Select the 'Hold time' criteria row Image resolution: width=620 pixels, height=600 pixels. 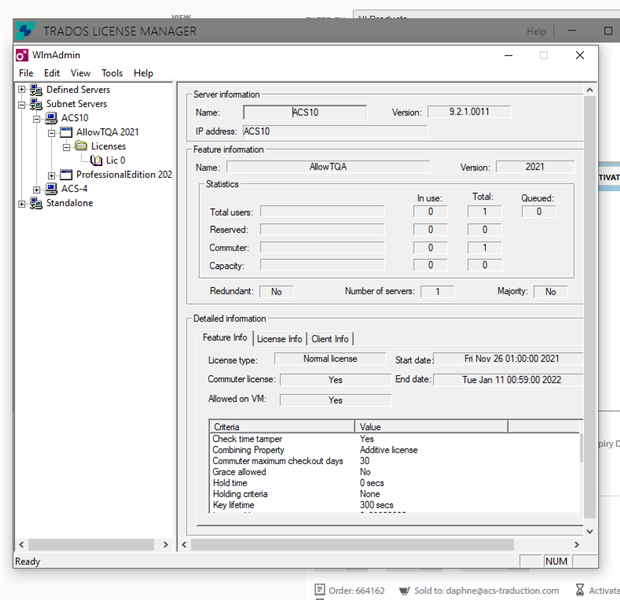click(395, 483)
